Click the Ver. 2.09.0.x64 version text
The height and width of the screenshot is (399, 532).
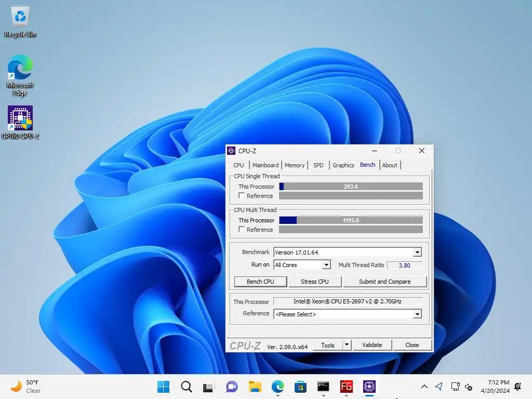tap(287, 347)
